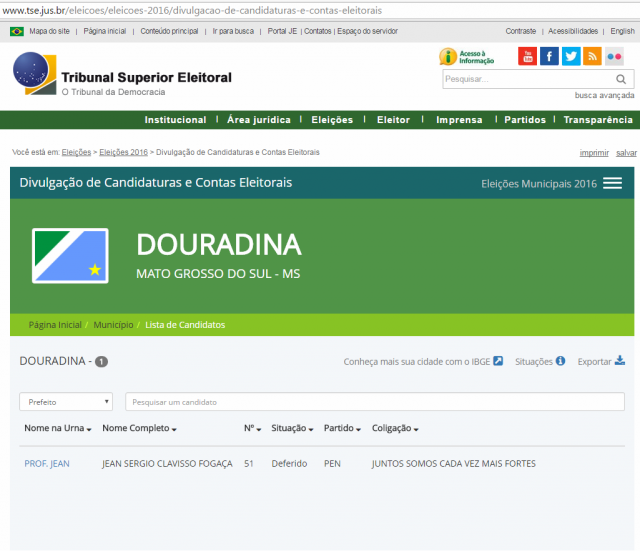Open the hamburger menu for Eleições Municipais 2016
This screenshot has height=551, width=640.
tap(612, 183)
